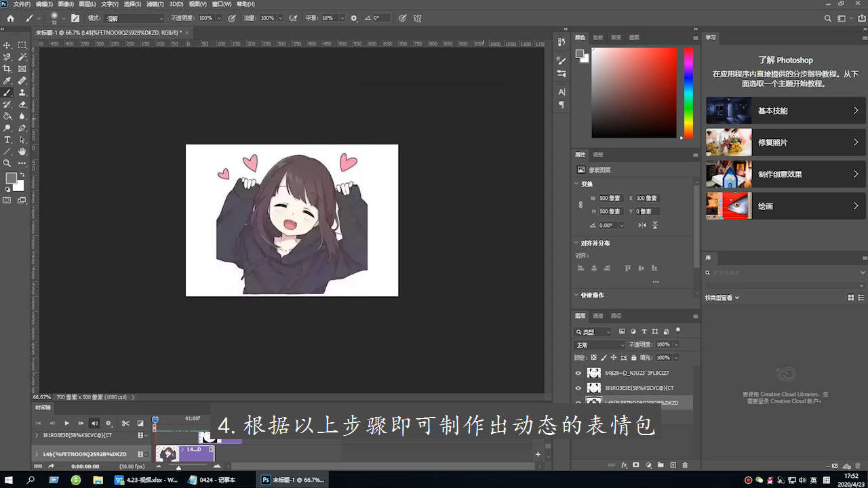Viewport: 868px width, 488px height.
Task: Open the layer type filter dropdown
Action: pos(593,332)
